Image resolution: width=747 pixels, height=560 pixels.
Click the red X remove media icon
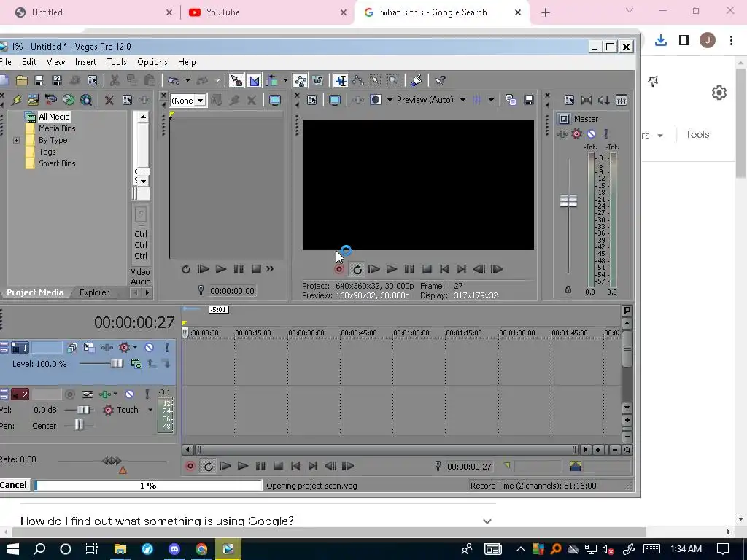109,100
